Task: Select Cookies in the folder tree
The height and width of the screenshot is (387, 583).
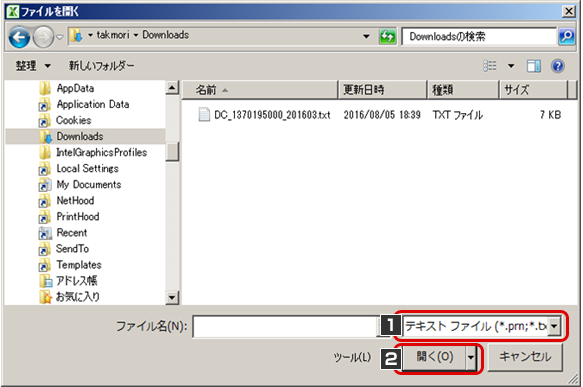Action: point(74,120)
